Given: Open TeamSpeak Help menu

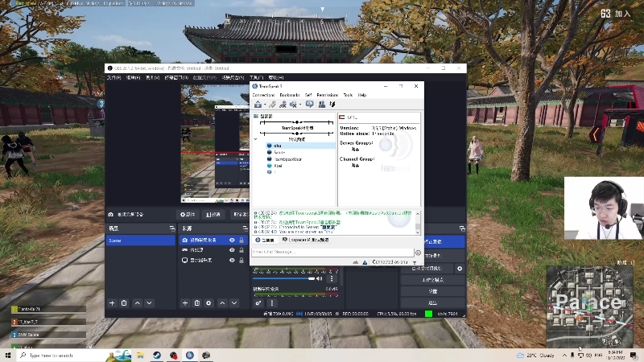Looking at the screenshot, I should 361,95.
